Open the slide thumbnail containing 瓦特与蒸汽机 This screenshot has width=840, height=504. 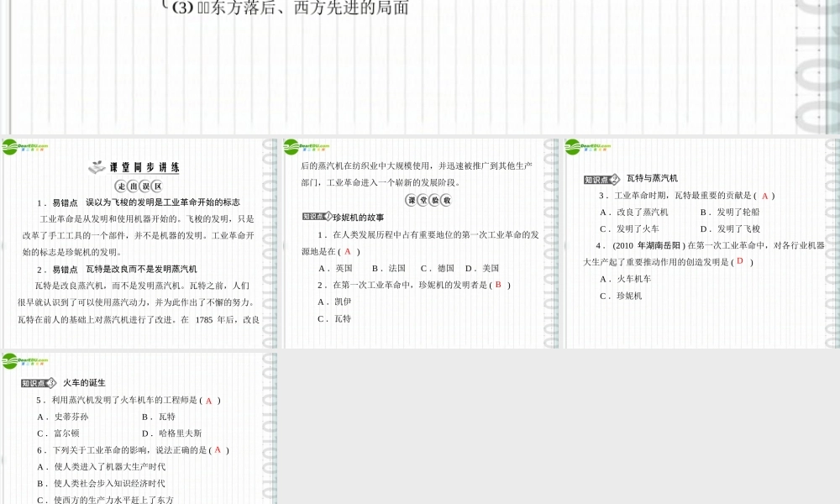click(x=701, y=244)
